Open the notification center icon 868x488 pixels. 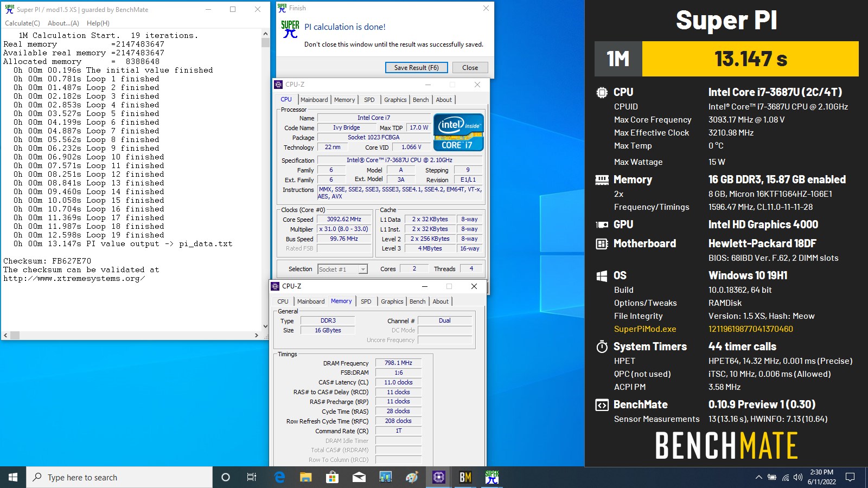[850, 477]
